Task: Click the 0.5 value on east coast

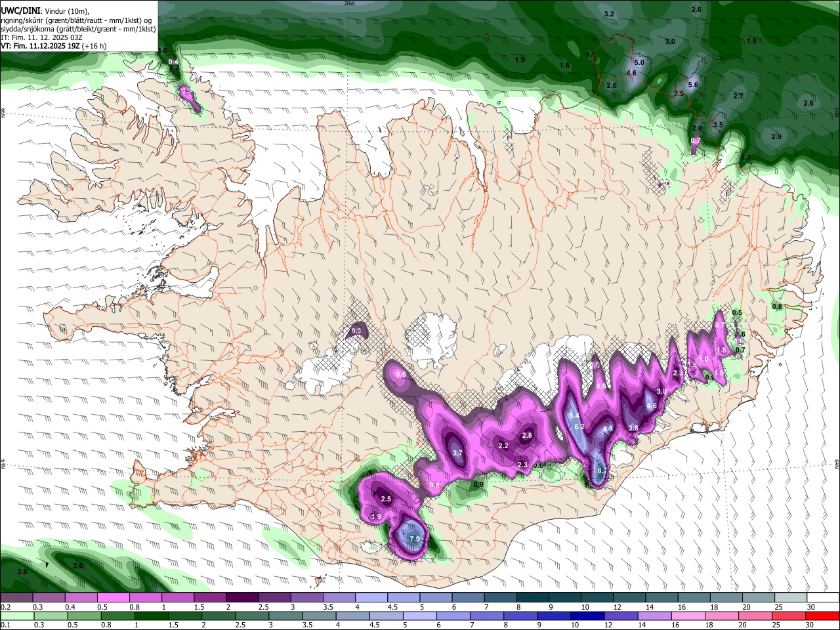Action: click(x=737, y=312)
